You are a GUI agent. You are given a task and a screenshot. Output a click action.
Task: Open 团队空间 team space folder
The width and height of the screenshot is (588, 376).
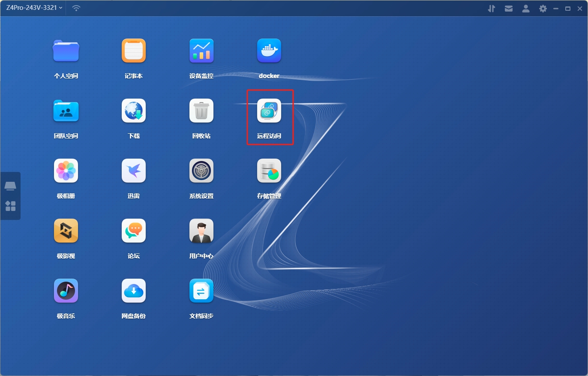[66, 111]
